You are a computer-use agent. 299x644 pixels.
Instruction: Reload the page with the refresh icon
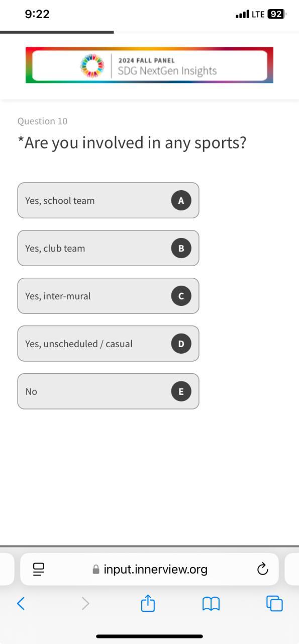(262, 569)
